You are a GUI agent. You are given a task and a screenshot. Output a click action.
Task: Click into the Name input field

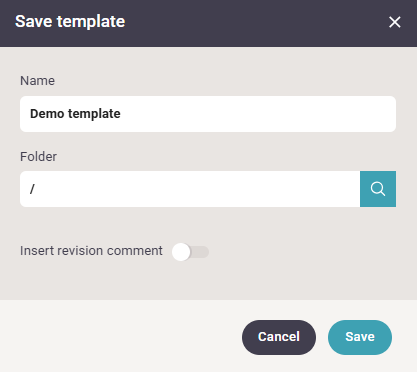tap(208, 114)
